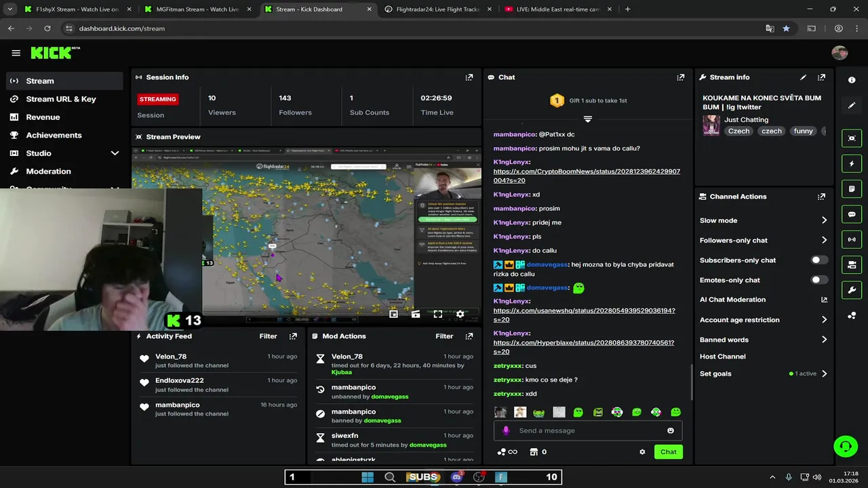Pop out the Stream info panel
The height and width of the screenshot is (488, 868).
click(821, 77)
